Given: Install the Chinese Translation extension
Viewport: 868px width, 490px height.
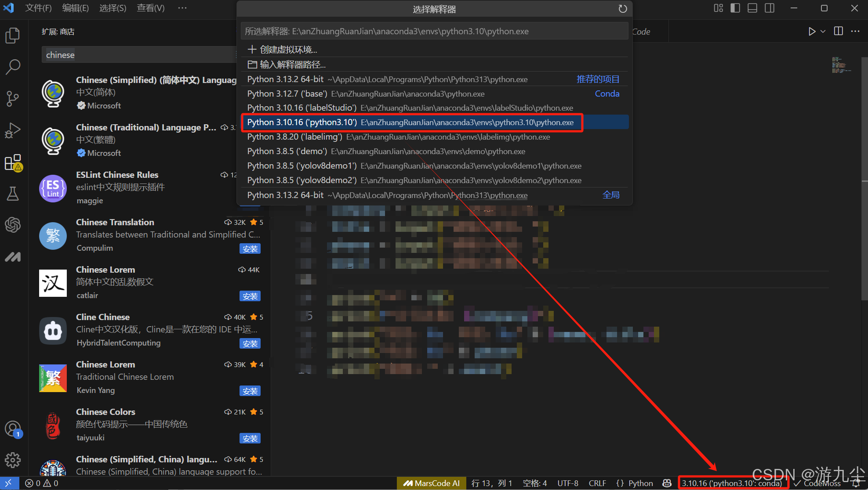Looking at the screenshot, I should (250, 249).
